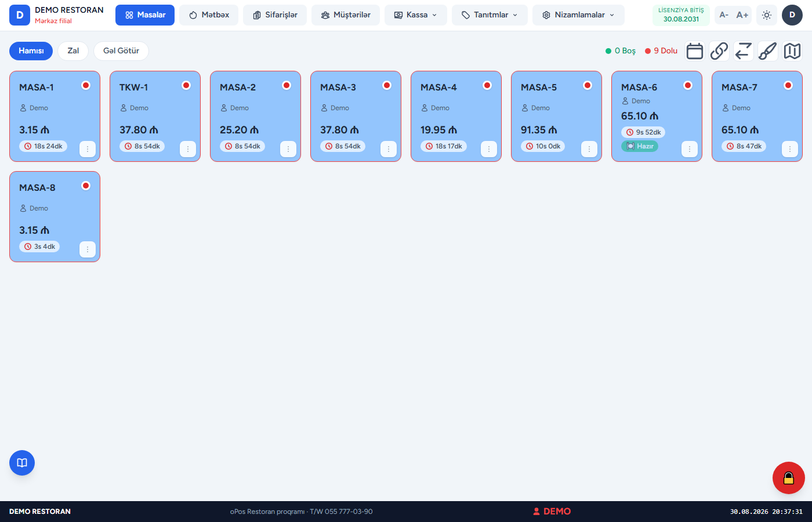Screen dimensions: 812x522
Task: Click the 9 Dolu status indicator
Action: 661,51
